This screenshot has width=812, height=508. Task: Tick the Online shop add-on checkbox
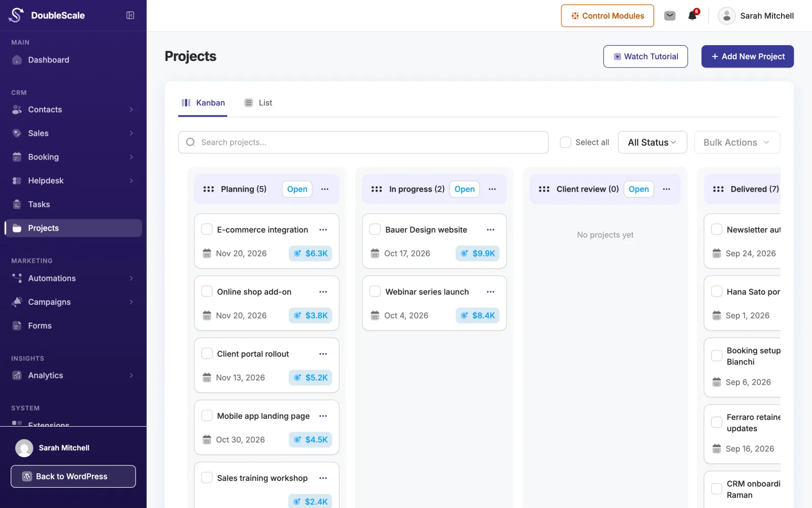coord(207,291)
